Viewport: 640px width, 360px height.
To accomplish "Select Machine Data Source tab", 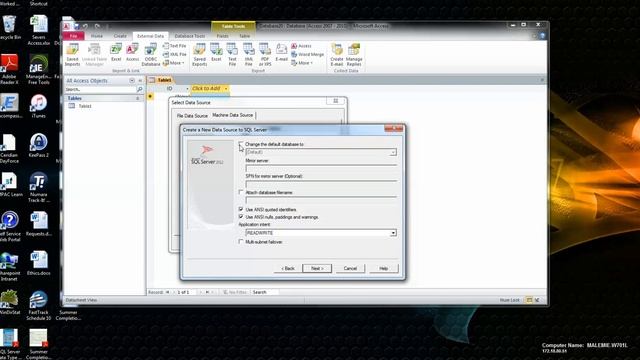I will click(x=233, y=116).
